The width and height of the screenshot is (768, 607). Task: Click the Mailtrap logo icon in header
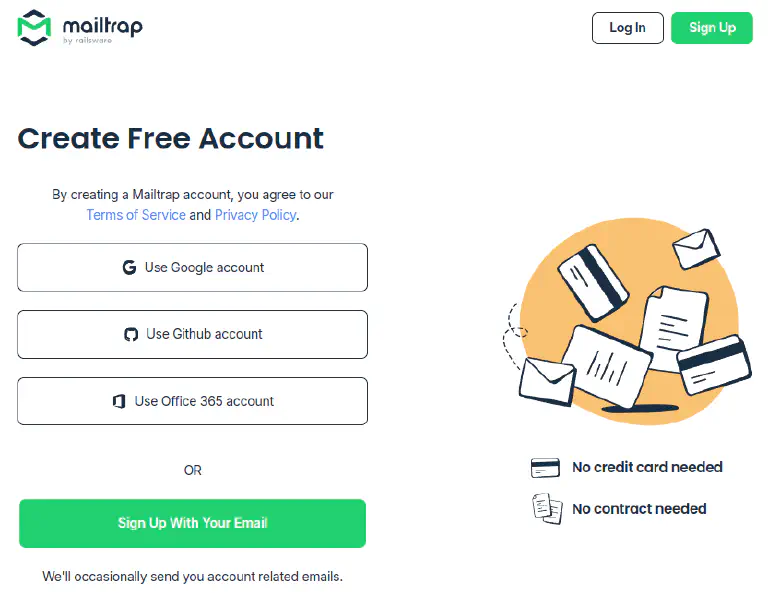[34, 27]
